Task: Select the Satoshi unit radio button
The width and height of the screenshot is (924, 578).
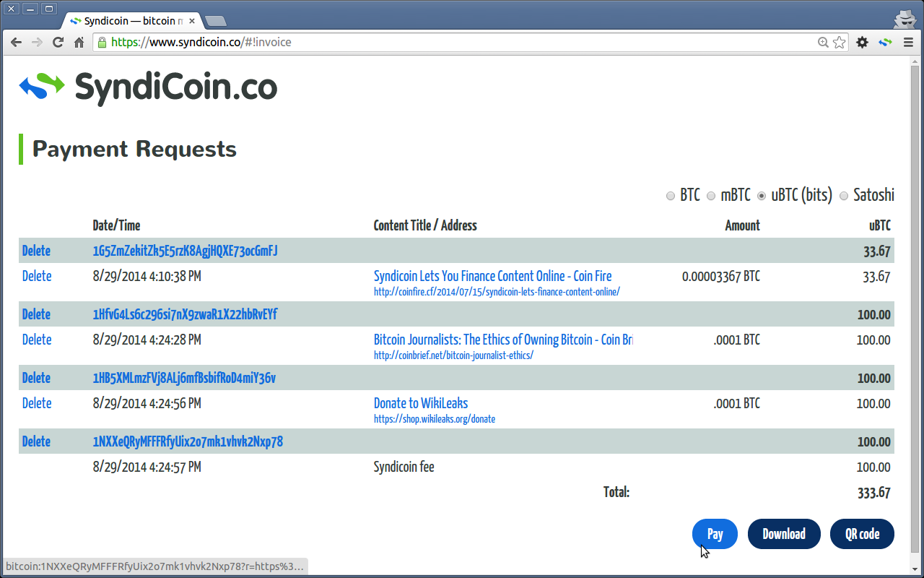Action: coord(844,196)
